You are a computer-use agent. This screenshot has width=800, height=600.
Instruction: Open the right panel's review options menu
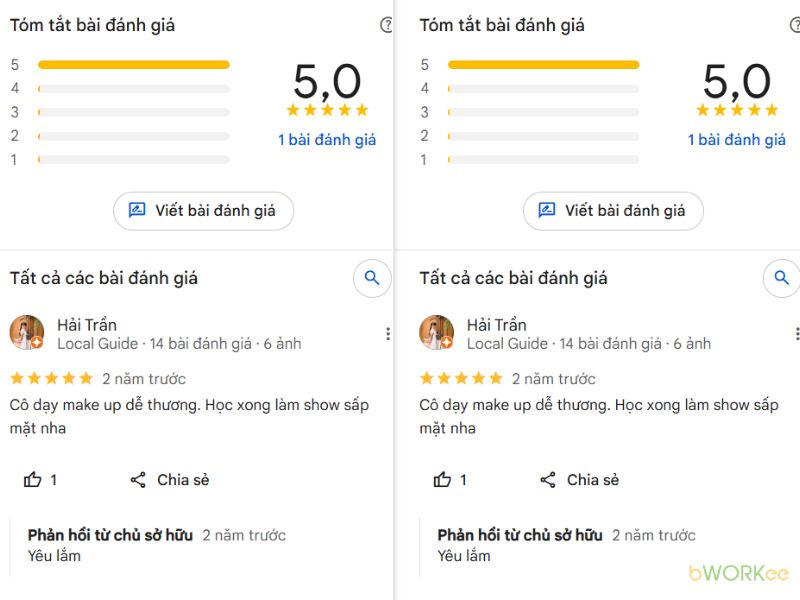[797, 333]
